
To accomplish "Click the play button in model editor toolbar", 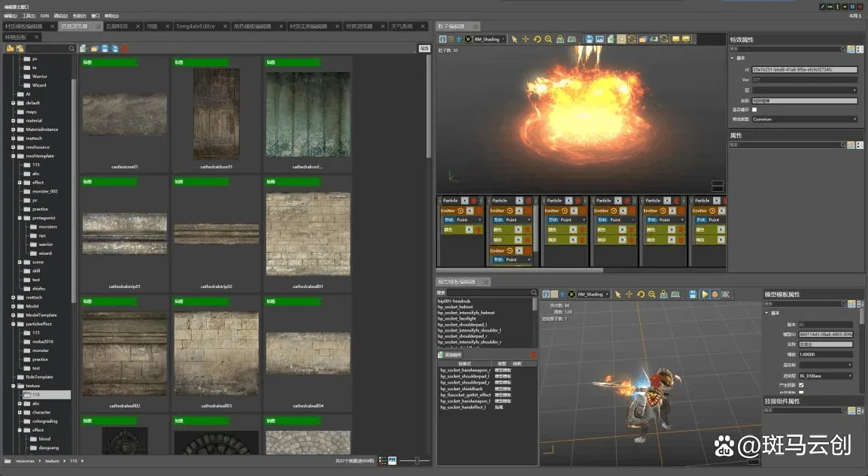I will pos(705,294).
